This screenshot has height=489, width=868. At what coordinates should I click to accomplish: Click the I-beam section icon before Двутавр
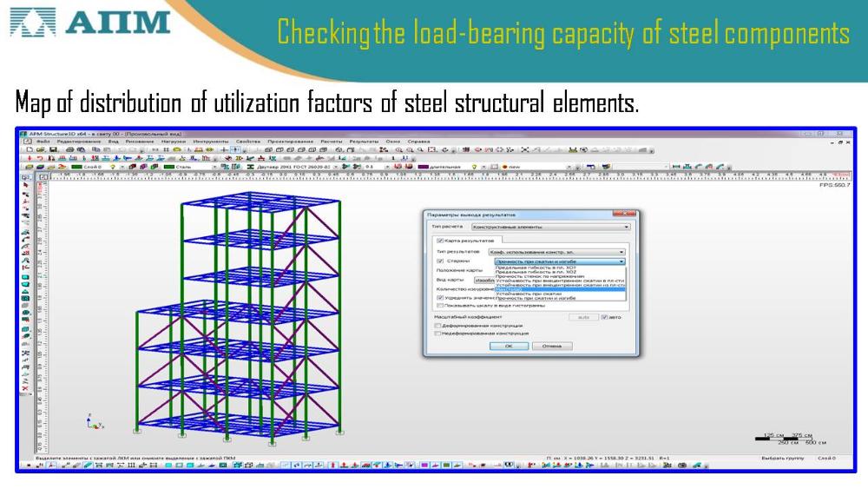point(252,167)
